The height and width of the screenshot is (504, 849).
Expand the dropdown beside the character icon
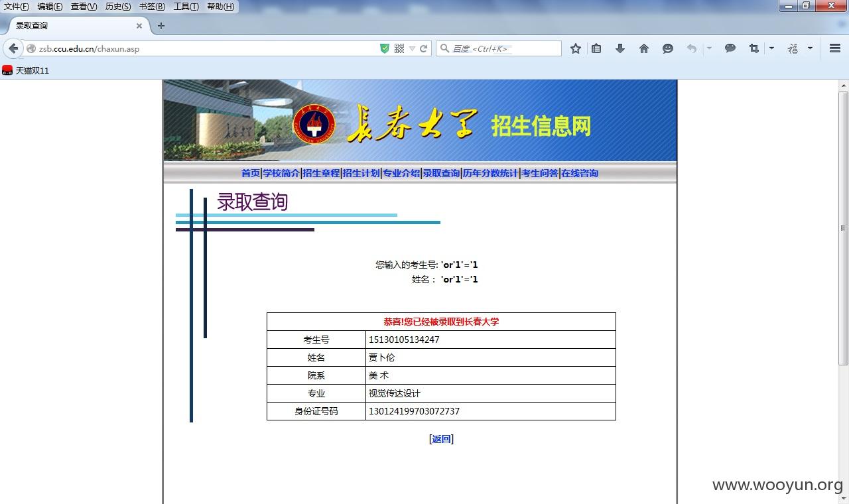(810, 48)
